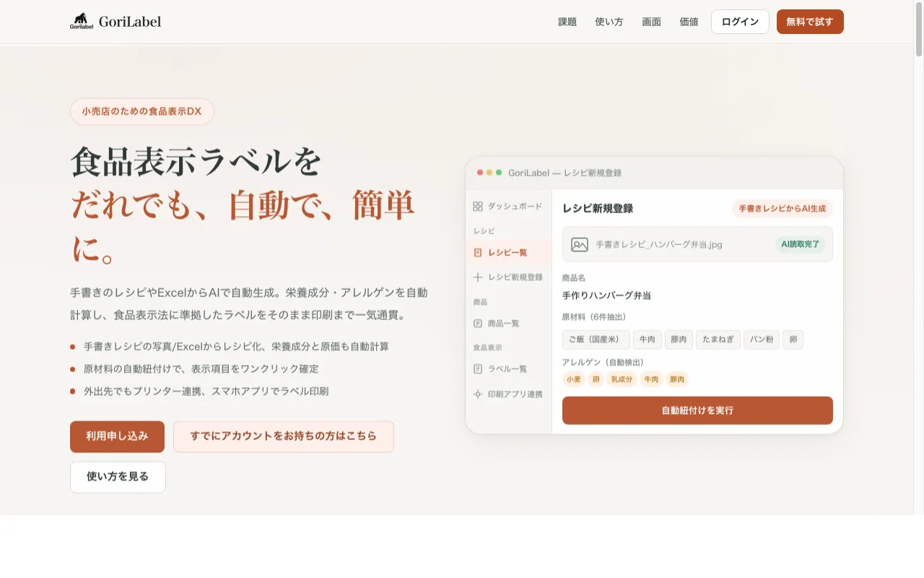Image resolution: width=924 pixels, height=578 pixels.
Task: Toggle the 乳成分 allergen chip
Action: (x=622, y=379)
